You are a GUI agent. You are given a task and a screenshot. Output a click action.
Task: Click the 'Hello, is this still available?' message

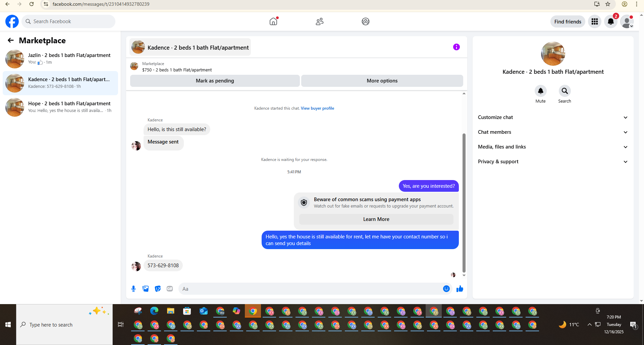click(177, 129)
